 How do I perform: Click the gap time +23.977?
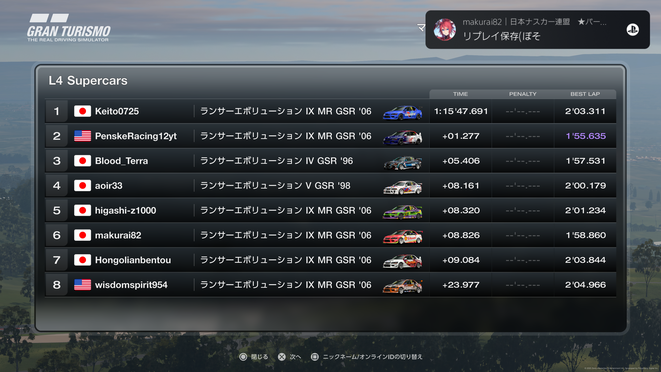(x=461, y=285)
